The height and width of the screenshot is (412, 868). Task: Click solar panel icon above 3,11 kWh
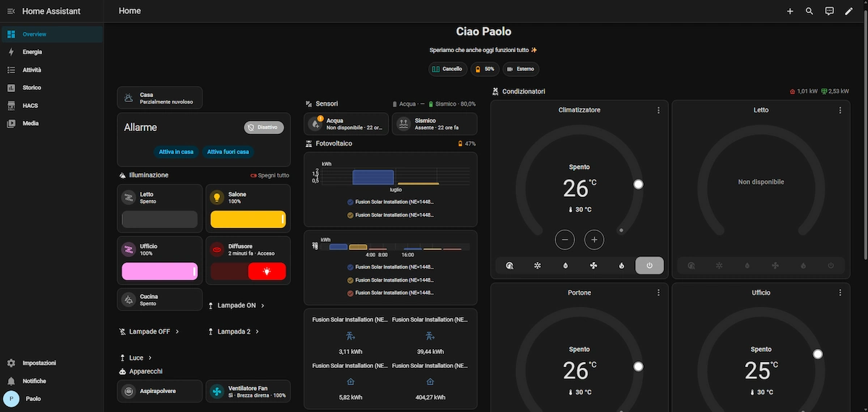350,336
